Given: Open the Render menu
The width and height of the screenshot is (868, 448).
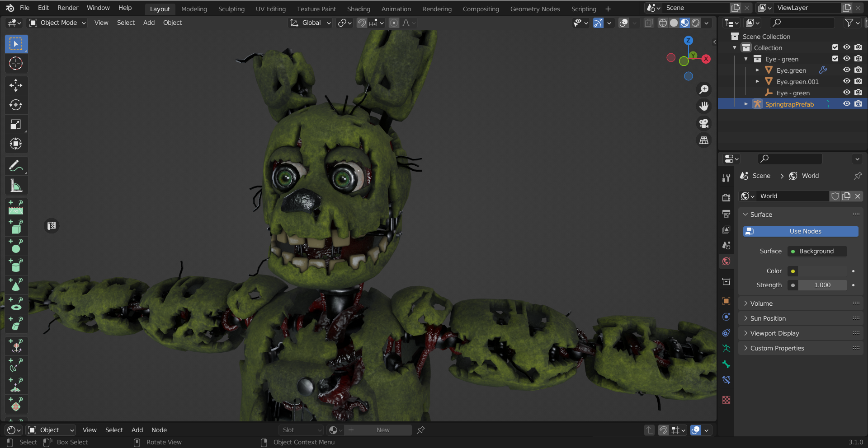Looking at the screenshot, I should point(68,8).
